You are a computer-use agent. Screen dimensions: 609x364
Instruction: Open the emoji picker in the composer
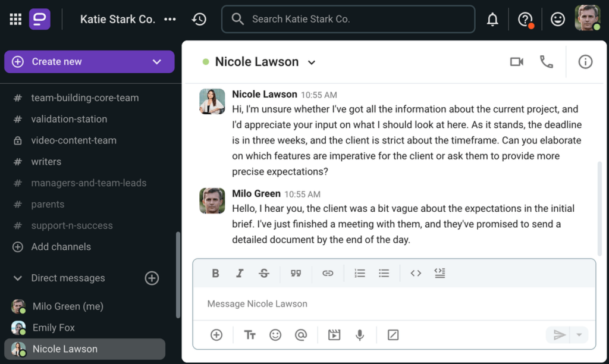pyautogui.click(x=275, y=335)
